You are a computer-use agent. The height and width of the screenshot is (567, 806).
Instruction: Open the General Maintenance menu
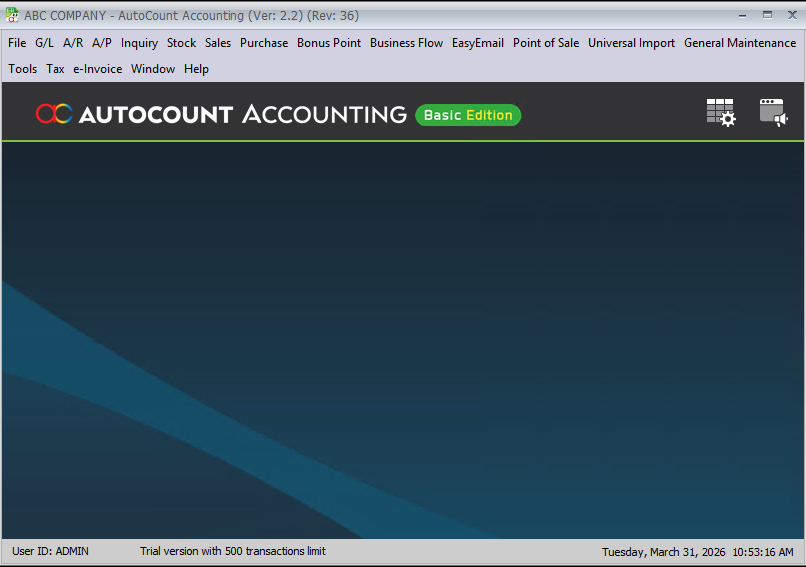740,43
